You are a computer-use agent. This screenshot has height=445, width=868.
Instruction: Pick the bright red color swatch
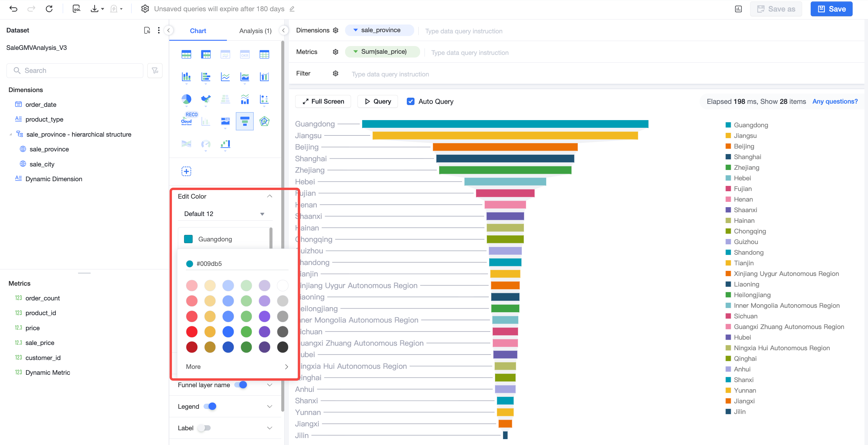point(192,332)
